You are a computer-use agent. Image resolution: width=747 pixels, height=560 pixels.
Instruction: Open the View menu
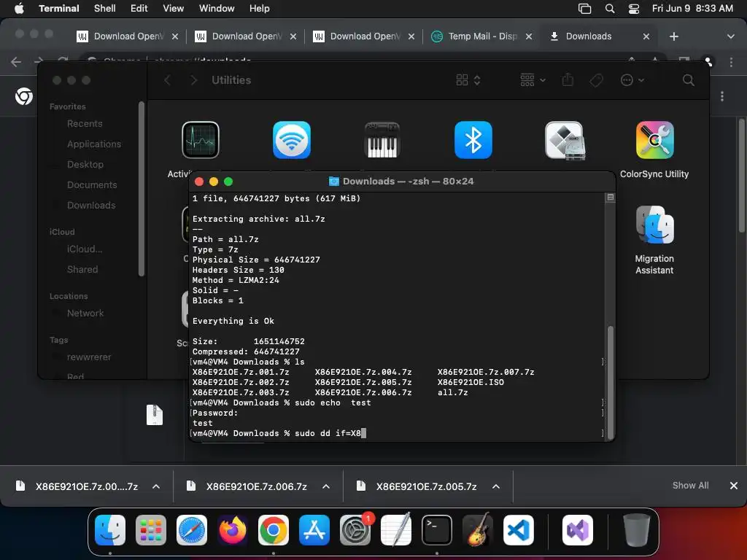174,9
